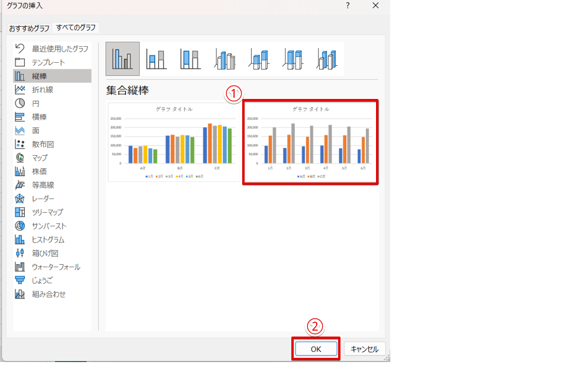Image resolution: width=588 pixels, height=365 pixels.
Task: Select the 散布図 (scatter) chart category
Action: coord(43,144)
